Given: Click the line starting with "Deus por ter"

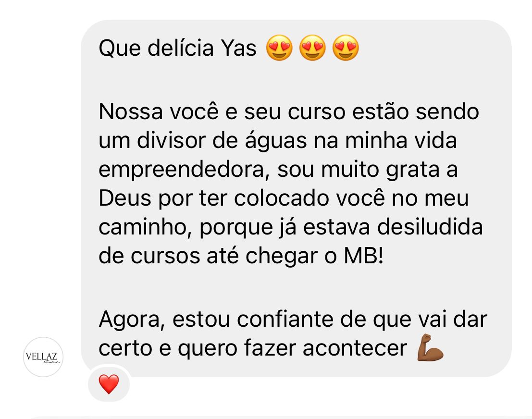Looking at the screenshot, I should pos(284,198).
